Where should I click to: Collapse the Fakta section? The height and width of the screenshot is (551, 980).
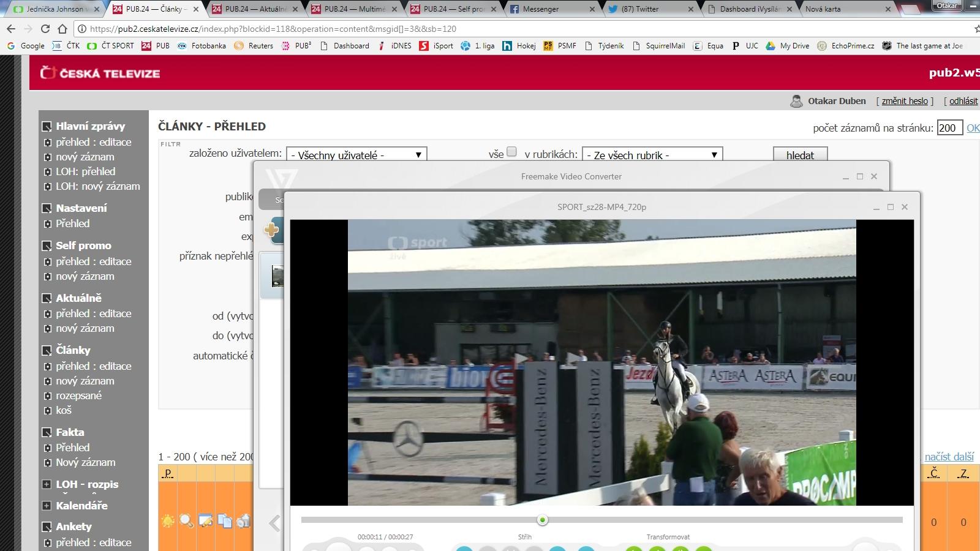click(47, 433)
